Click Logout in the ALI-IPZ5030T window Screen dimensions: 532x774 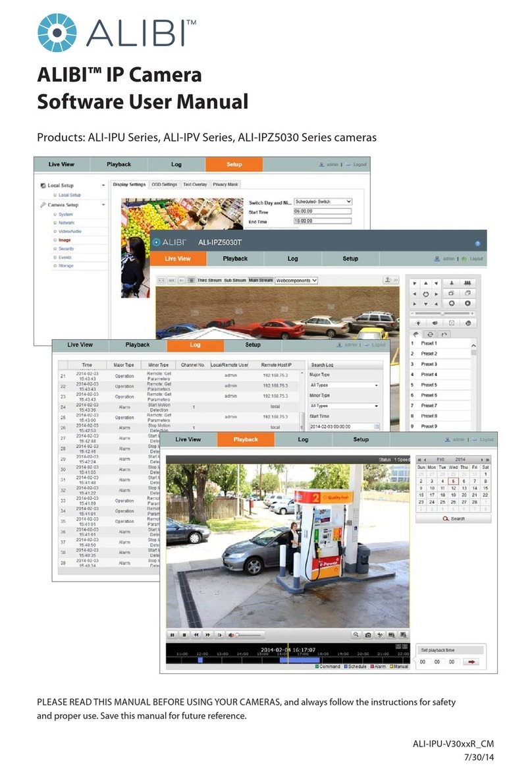click(x=476, y=259)
